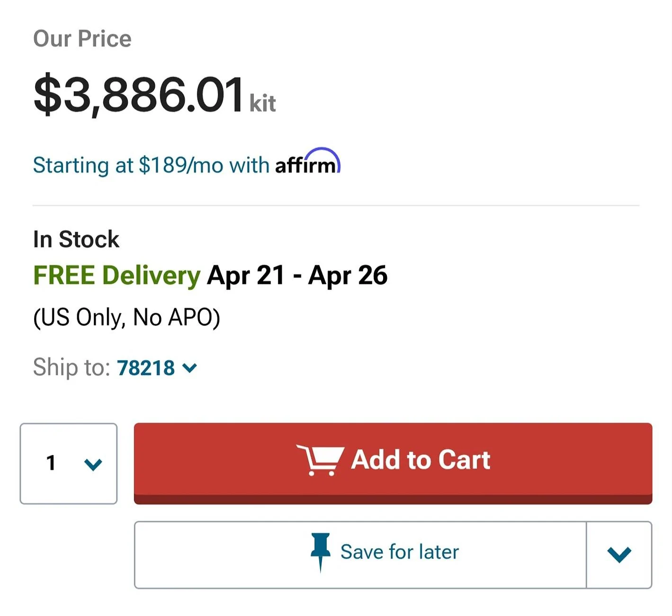Click the Ship to label
The width and height of the screenshot is (672, 616).
[x=72, y=367]
